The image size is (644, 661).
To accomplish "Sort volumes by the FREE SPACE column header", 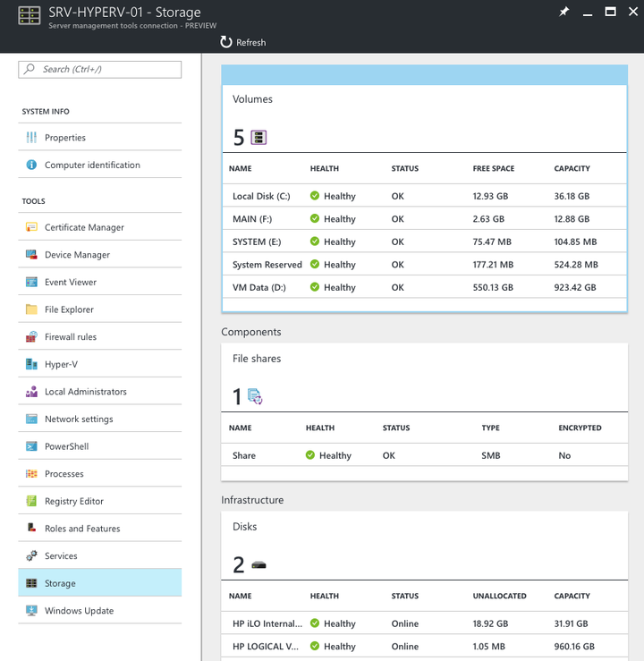I will tap(494, 169).
